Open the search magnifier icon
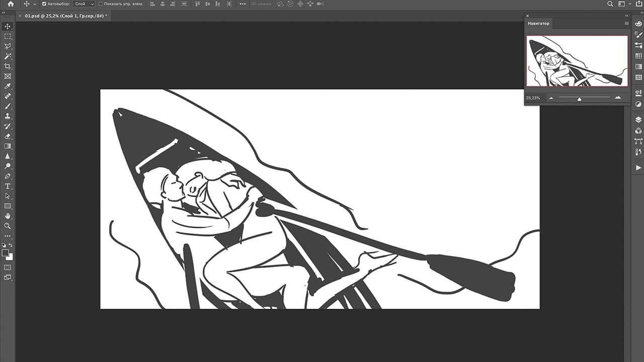Viewport: 644px width, 362px height. pos(610,4)
